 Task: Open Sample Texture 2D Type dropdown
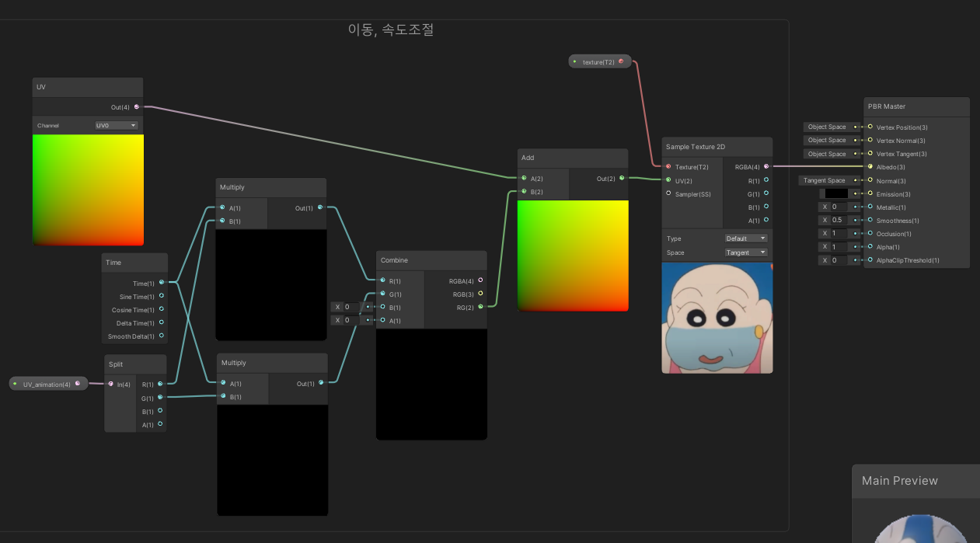point(746,238)
